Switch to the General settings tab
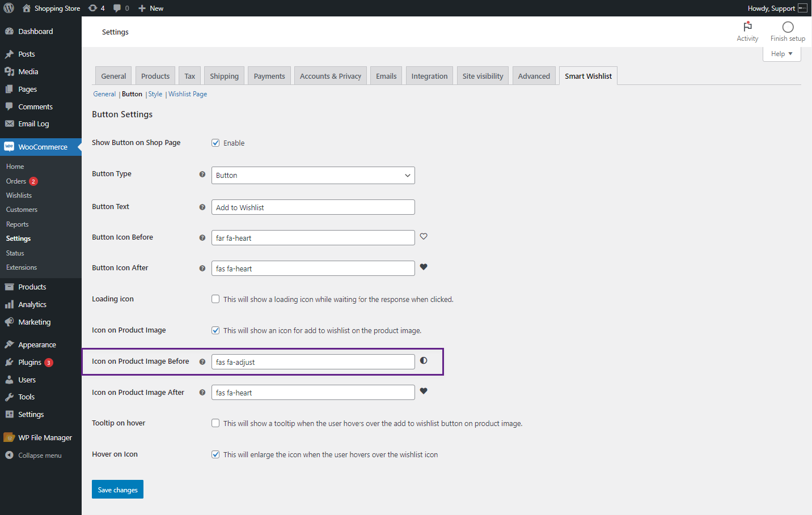This screenshot has height=515, width=812. click(x=113, y=76)
